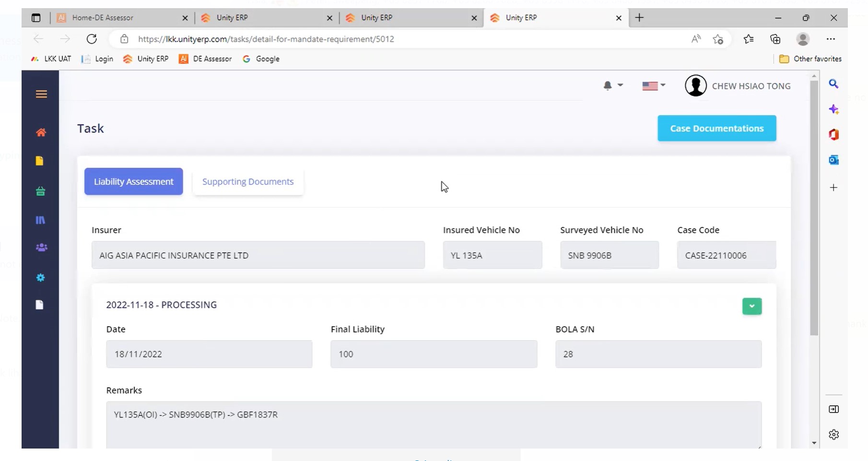Switch to the Home-DE Assessor browser tab
Screen dimensions: 868x461
(120, 18)
